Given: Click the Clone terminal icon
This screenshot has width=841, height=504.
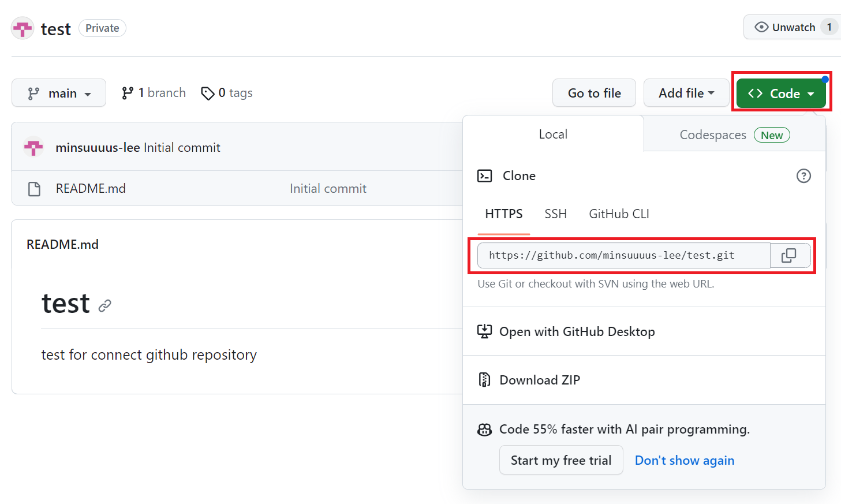Looking at the screenshot, I should (484, 176).
